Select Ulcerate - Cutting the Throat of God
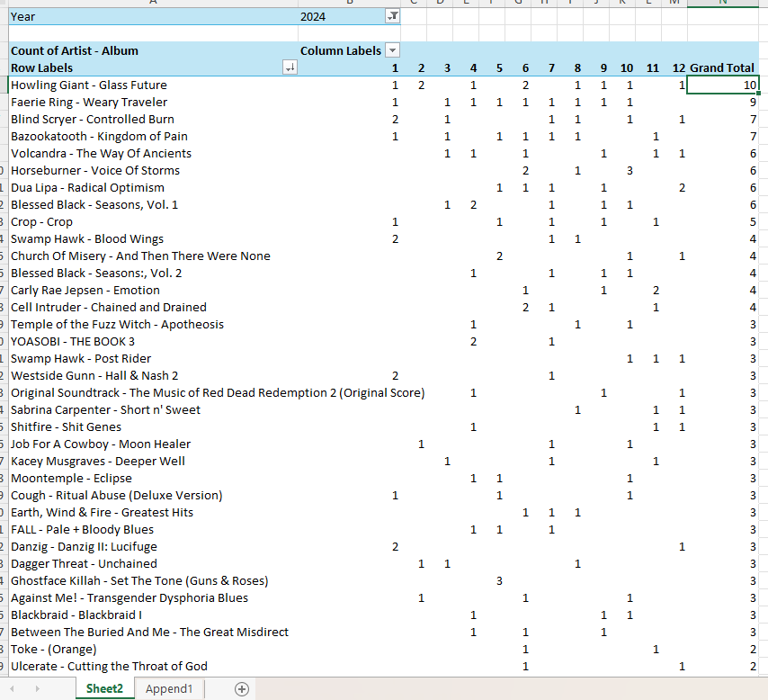 point(153,666)
